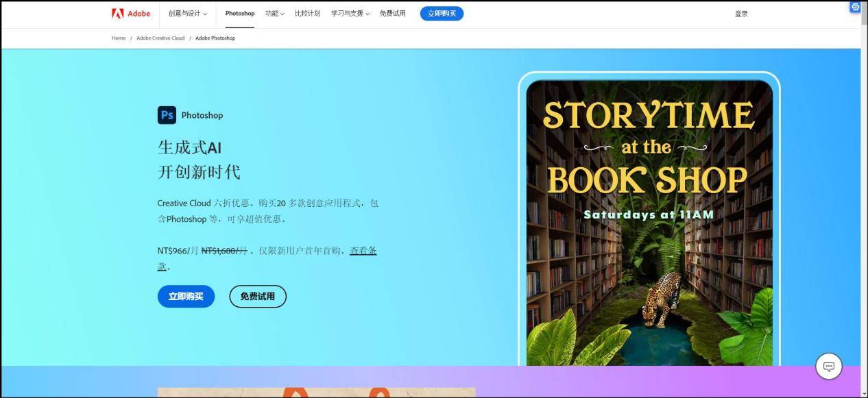The width and height of the screenshot is (868, 398).
Task: Select the Photoshop nav tab
Action: (x=240, y=14)
